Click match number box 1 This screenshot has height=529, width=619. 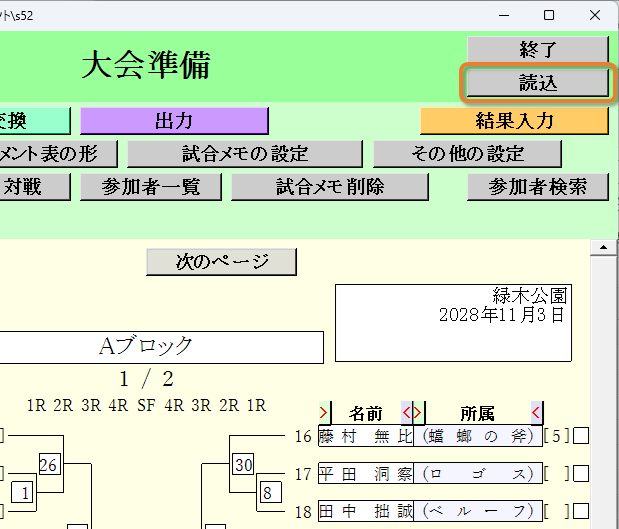tap(22, 492)
